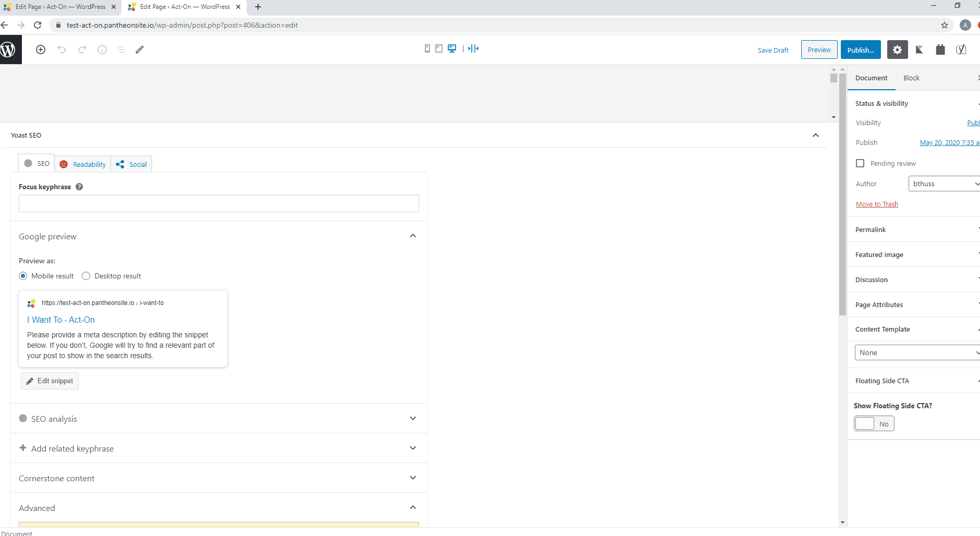
Task: Click the add block plus icon
Action: coord(41,50)
